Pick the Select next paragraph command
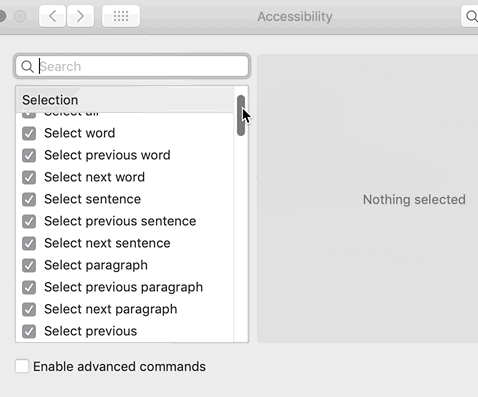Screen dimensions: 478x397 125,309
